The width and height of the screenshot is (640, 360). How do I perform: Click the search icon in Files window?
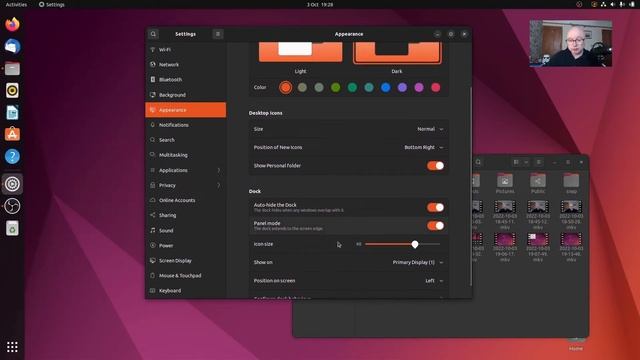pos(478,162)
